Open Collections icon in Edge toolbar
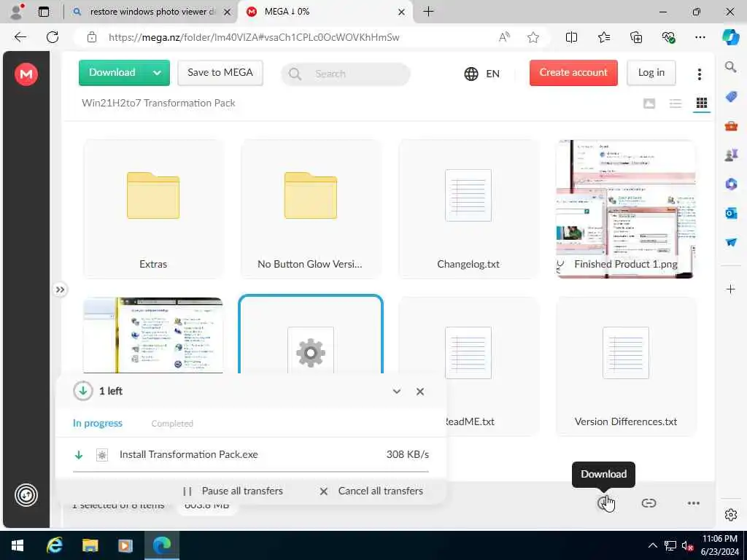 pos(636,37)
